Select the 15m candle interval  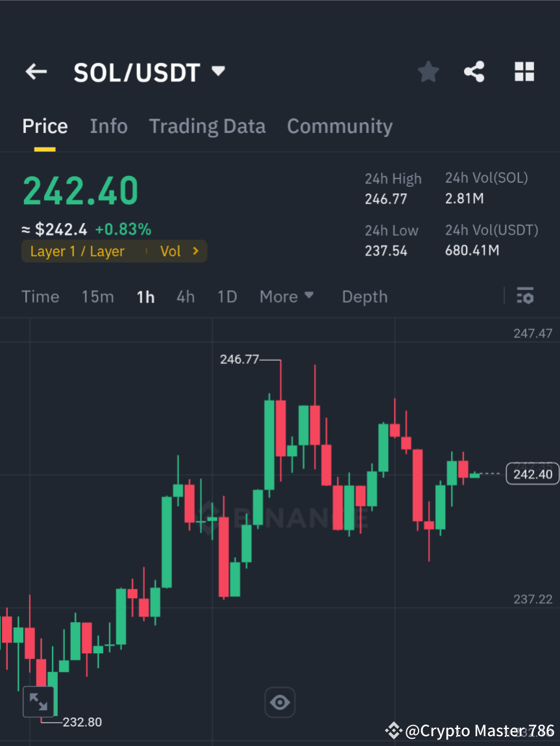tap(97, 296)
